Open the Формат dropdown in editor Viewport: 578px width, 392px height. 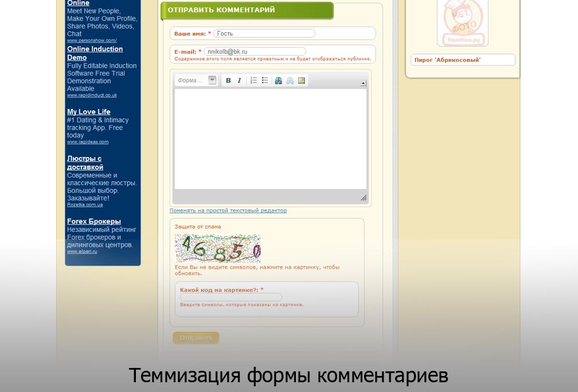point(197,81)
